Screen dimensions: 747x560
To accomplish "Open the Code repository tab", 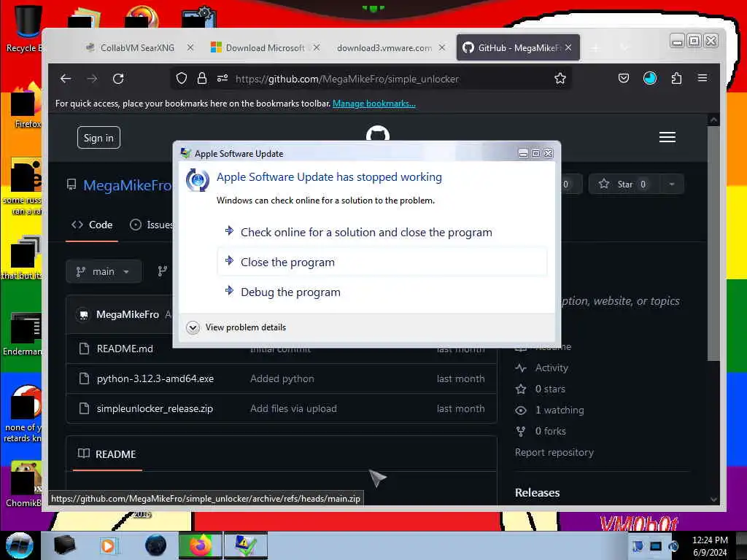I will 92,225.
